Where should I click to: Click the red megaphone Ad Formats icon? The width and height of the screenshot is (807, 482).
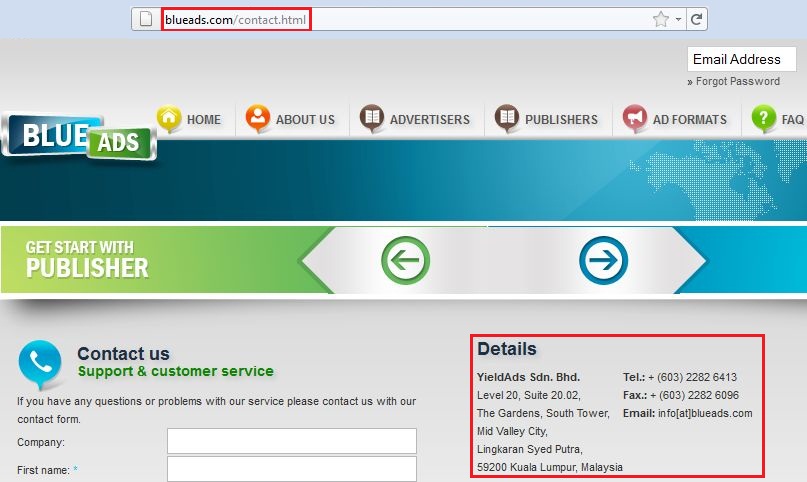tap(635, 118)
